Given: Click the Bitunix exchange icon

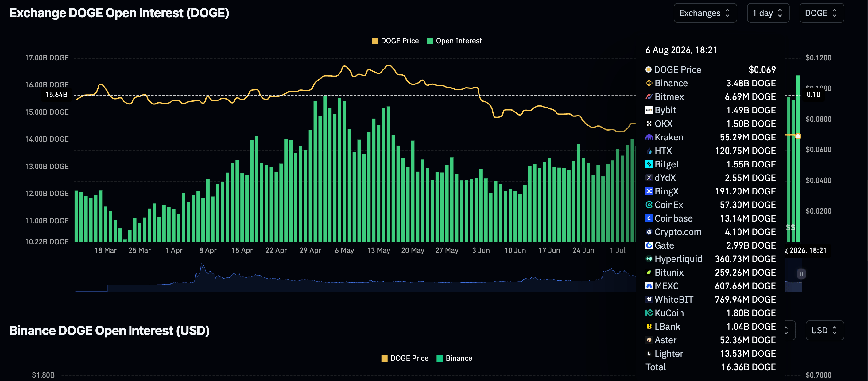Looking at the screenshot, I should click(649, 272).
